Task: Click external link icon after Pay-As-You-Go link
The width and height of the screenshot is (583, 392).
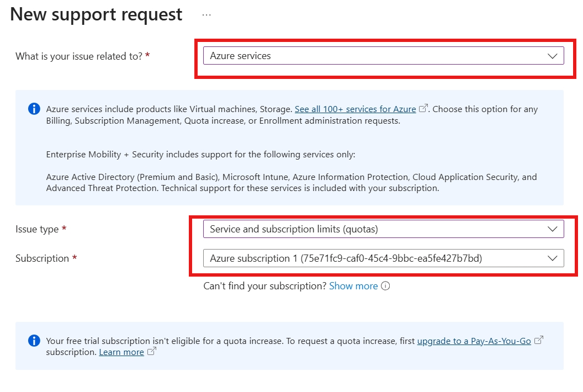Action: (539, 340)
